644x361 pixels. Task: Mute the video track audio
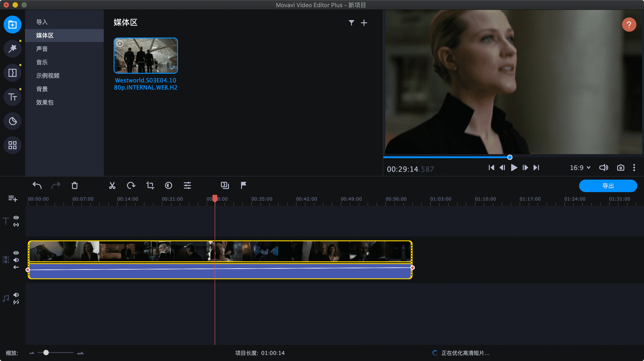(16, 260)
